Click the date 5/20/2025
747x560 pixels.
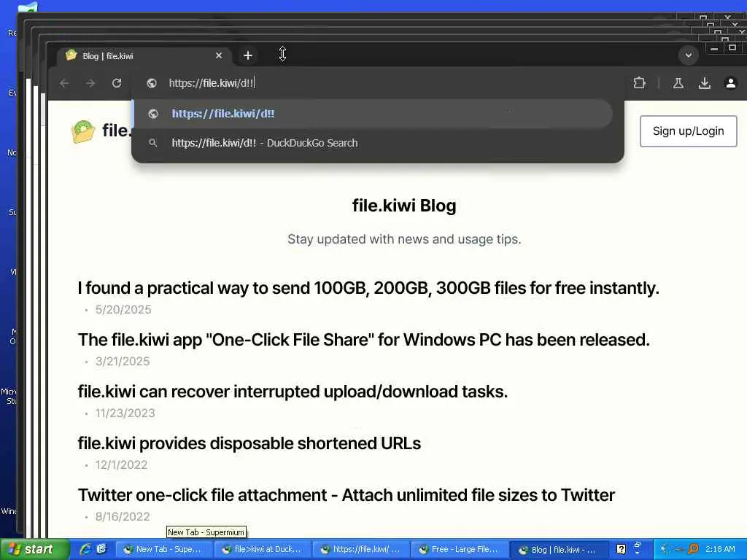pos(123,309)
